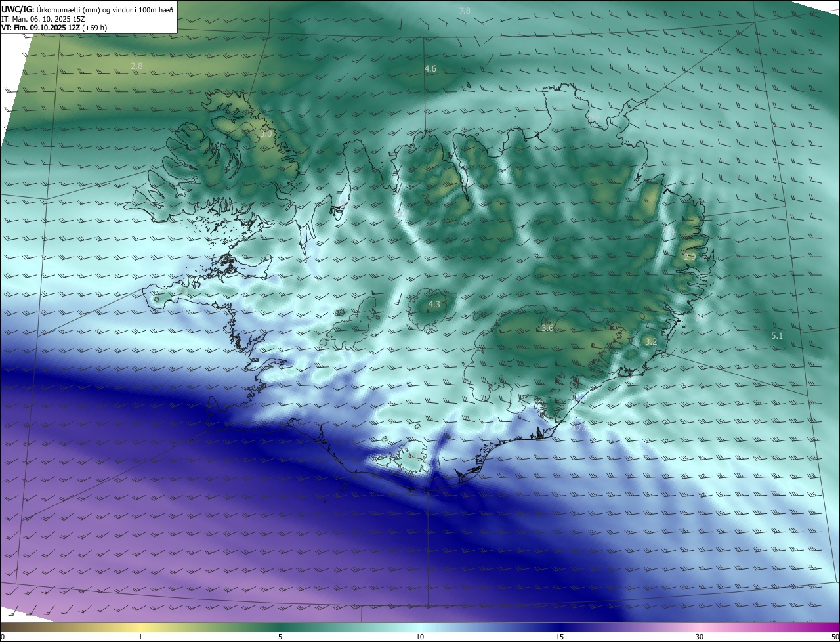Select the valid time 'VT: Fim. 09.10.2025 12Z (+69 h)'
The width and height of the screenshot is (840, 642).
(x=54, y=28)
